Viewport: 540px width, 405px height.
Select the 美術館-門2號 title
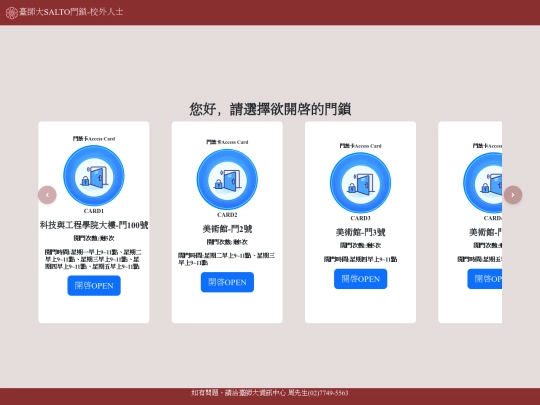(227, 229)
